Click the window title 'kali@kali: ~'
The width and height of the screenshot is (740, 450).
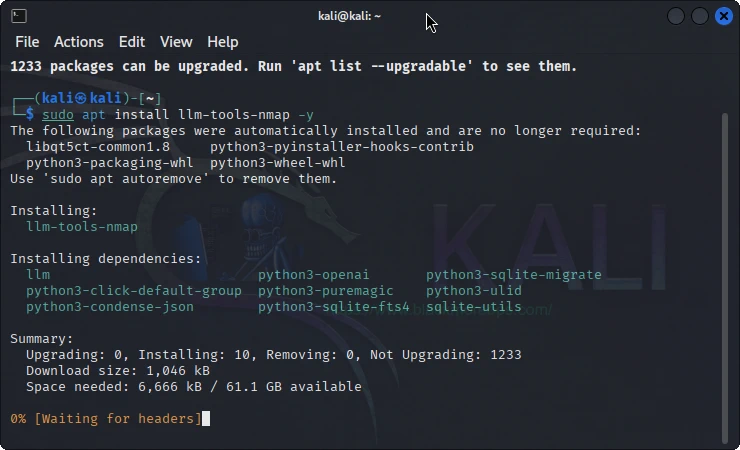(347, 16)
